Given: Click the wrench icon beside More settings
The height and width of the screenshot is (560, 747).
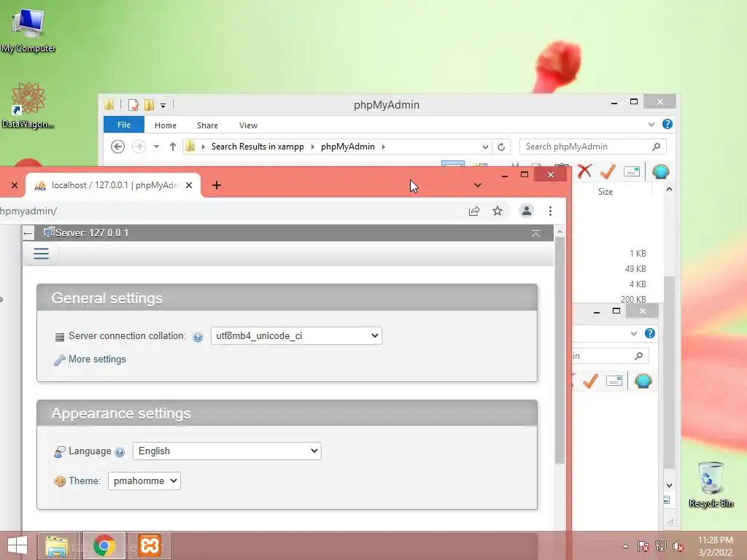Looking at the screenshot, I should (x=60, y=360).
